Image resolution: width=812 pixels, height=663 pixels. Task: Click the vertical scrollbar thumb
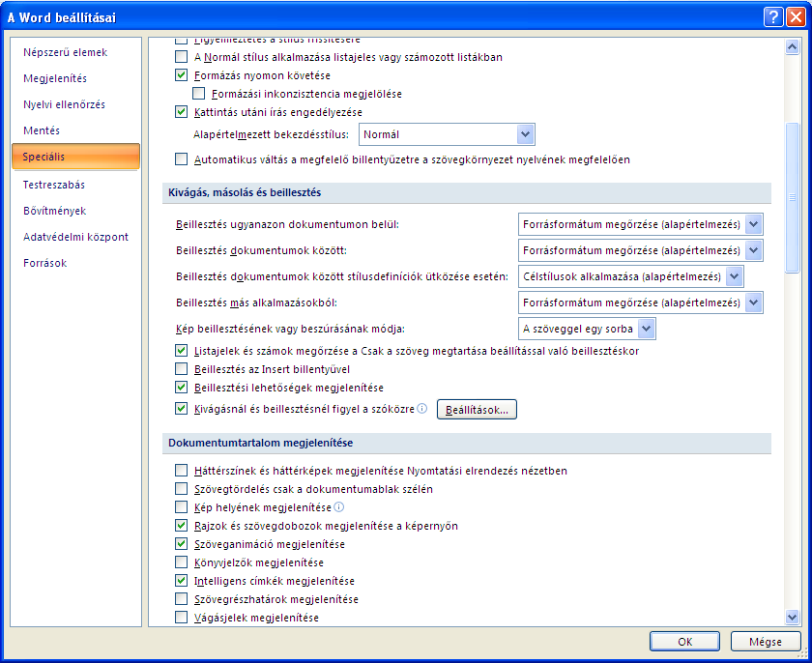point(792,197)
